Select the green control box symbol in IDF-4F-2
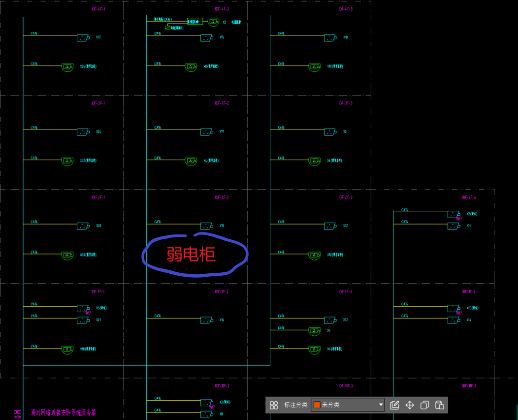The width and height of the screenshot is (518, 420). (x=194, y=22)
